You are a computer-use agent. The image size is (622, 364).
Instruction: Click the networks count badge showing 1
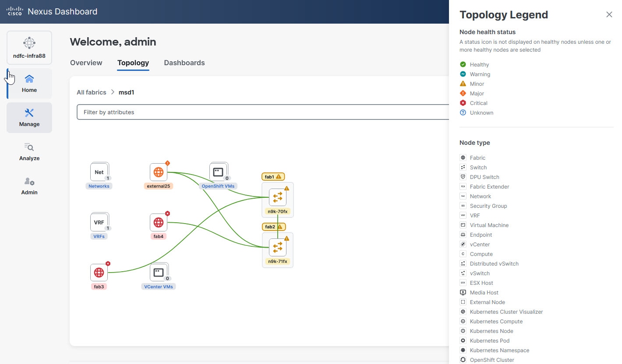pyautogui.click(x=108, y=178)
